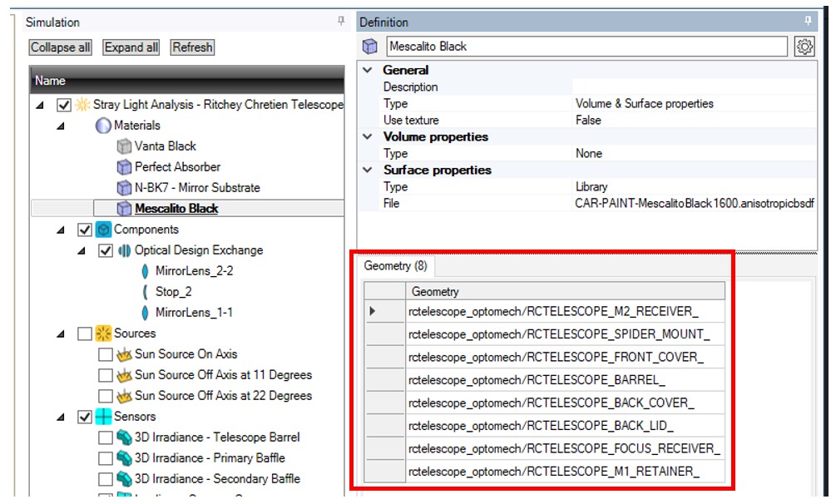Enable Sun Source Off Axis 22 Degrees checkbox

coord(105,396)
